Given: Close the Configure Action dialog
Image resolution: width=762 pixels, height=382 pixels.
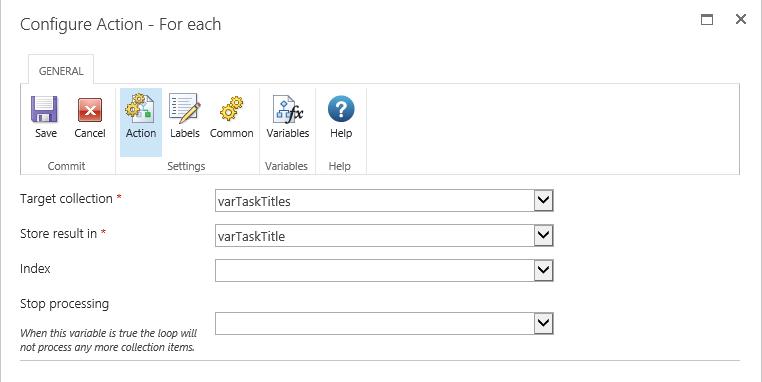Looking at the screenshot, I should (x=741, y=19).
